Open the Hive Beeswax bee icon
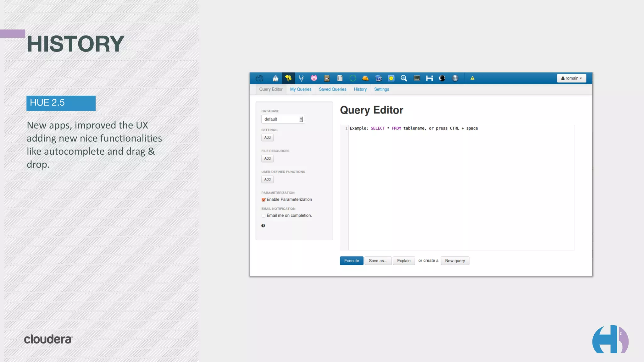The width and height of the screenshot is (644, 362). 288,78
